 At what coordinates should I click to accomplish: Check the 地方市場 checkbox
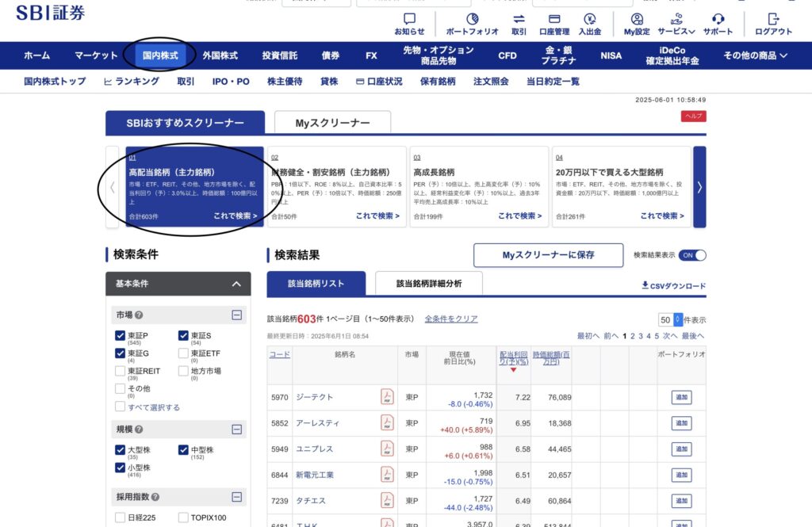(183, 371)
